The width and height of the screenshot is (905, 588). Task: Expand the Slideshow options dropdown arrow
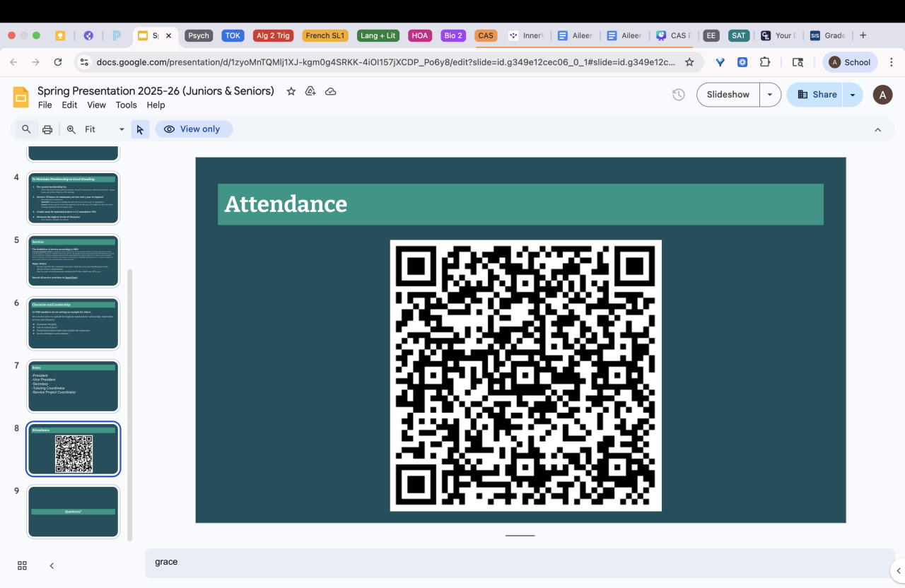771,95
